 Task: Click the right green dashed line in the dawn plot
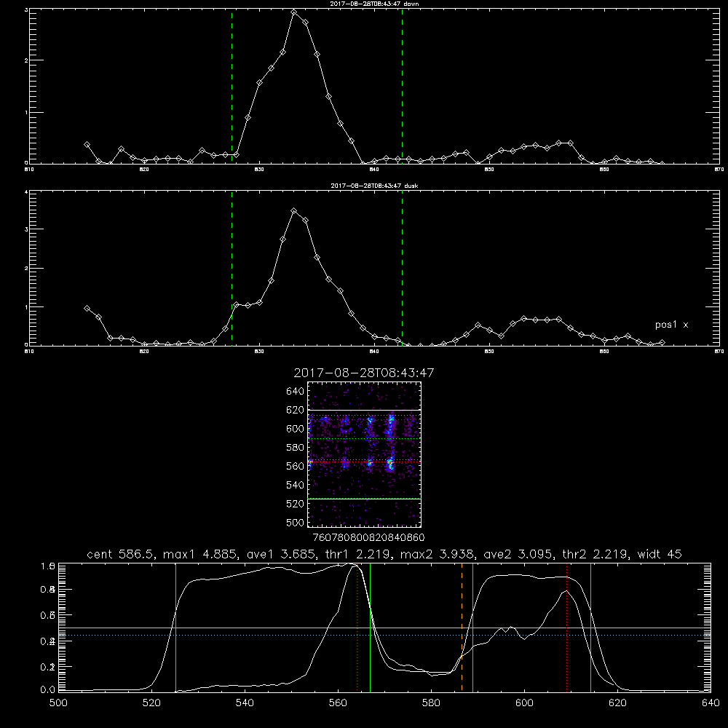coord(402,87)
